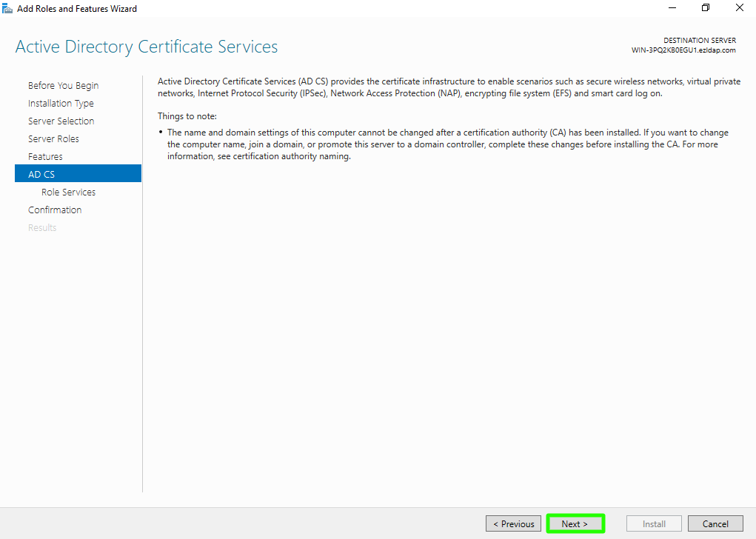The height and width of the screenshot is (539, 756).
Task: Restore down the wizard window
Action: pyautogui.click(x=706, y=8)
